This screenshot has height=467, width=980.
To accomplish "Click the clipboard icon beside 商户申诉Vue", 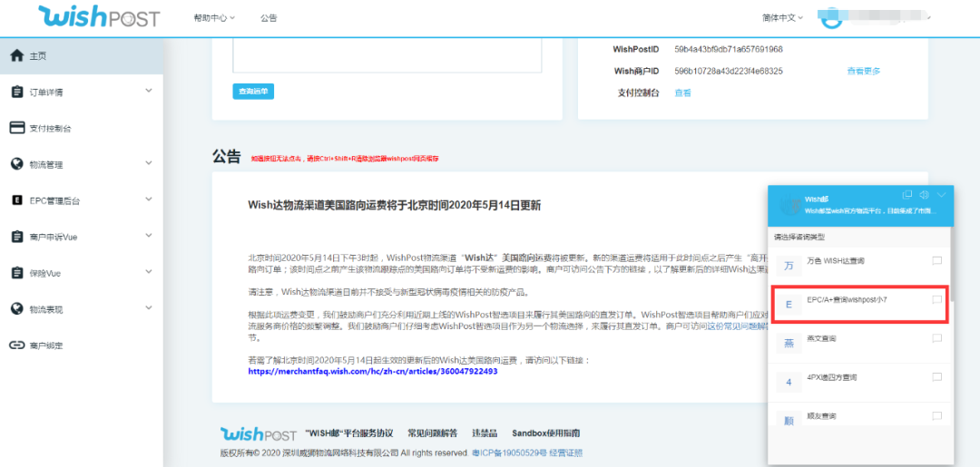I will tap(17, 237).
